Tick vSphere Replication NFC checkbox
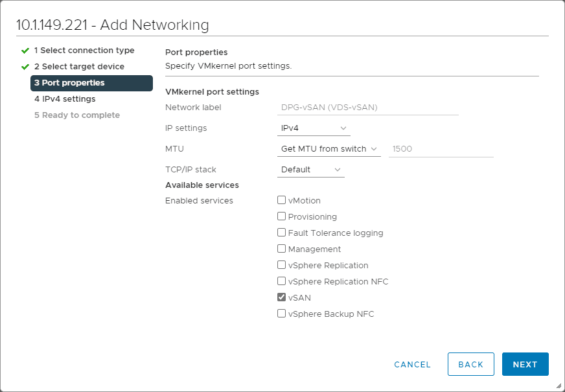 282,281
